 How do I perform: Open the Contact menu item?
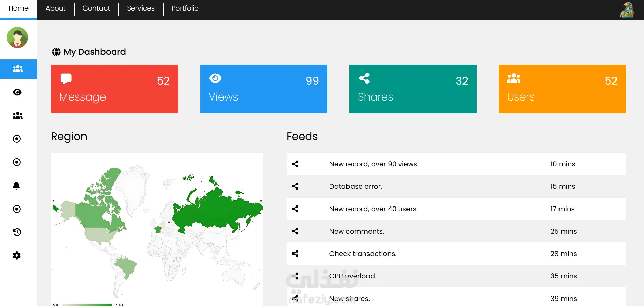click(x=96, y=8)
